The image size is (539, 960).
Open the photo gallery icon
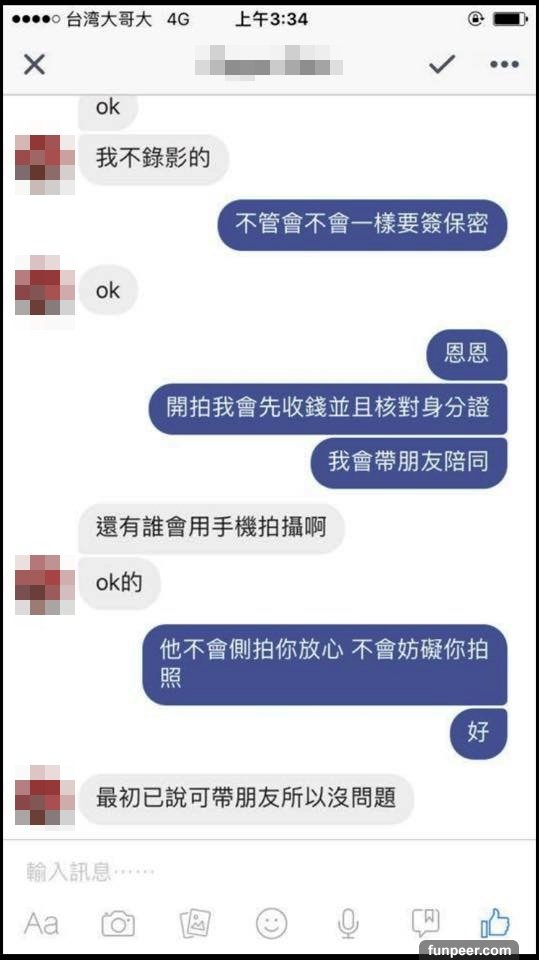(x=195, y=923)
